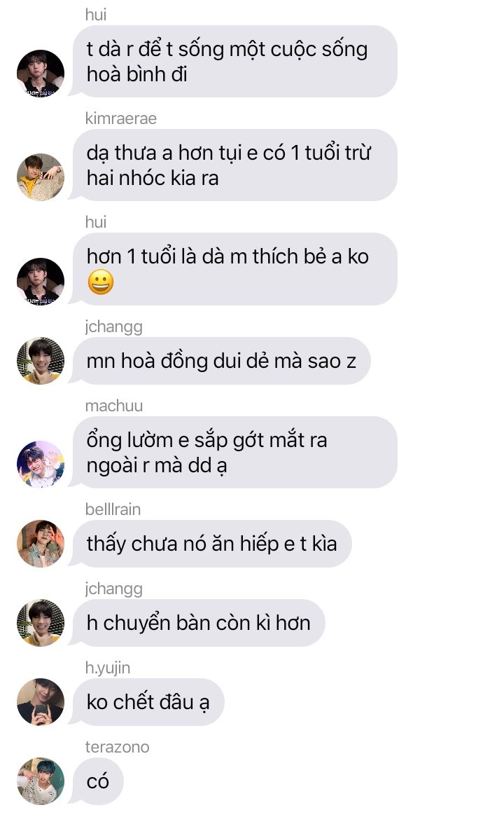Open machuu's profile picture
The width and height of the screenshot is (504, 817).
coord(41,465)
